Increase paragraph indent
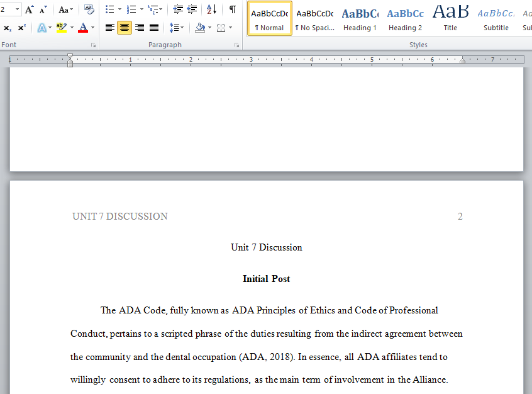 tap(192, 9)
